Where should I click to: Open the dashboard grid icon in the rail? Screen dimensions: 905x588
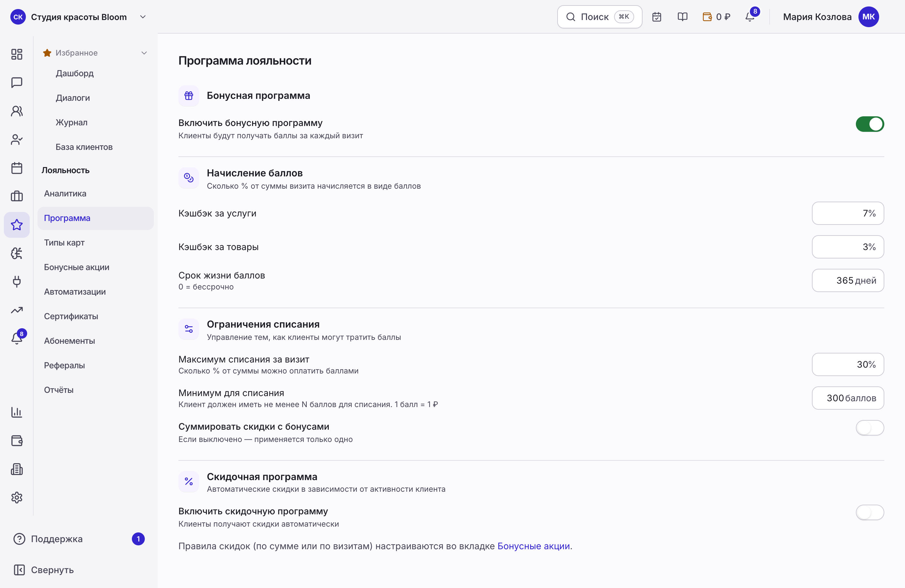tap(17, 54)
